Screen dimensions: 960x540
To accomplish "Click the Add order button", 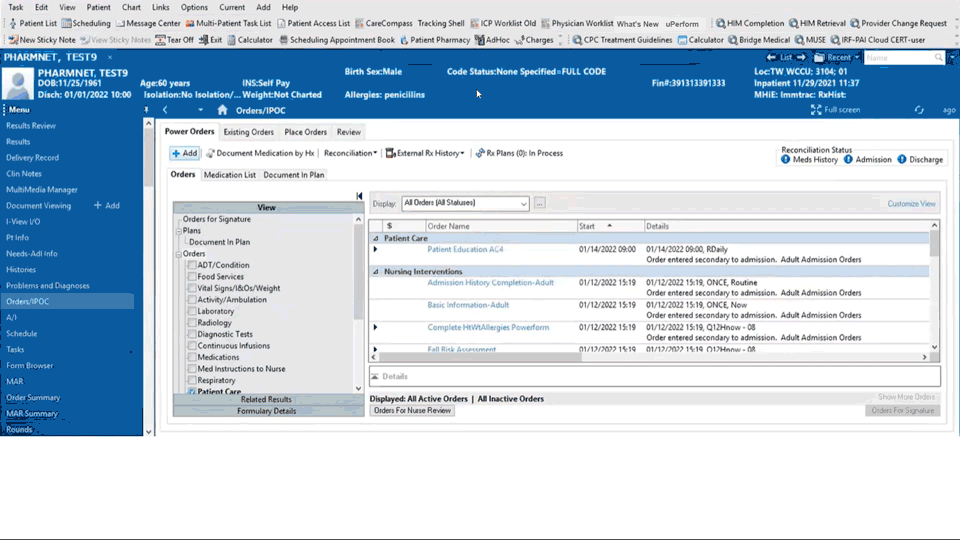I will click(184, 153).
